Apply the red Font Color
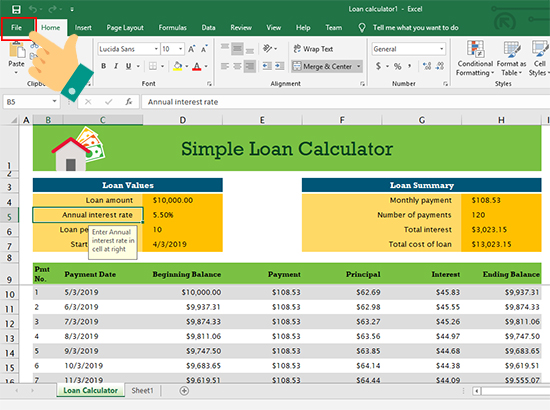 click(x=197, y=66)
